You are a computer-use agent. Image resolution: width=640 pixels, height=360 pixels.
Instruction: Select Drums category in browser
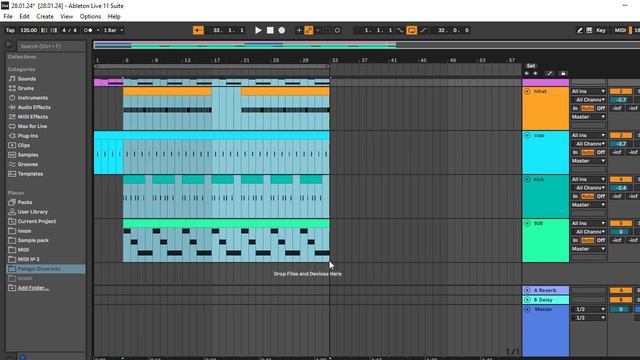pyautogui.click(x=25, y=88)
